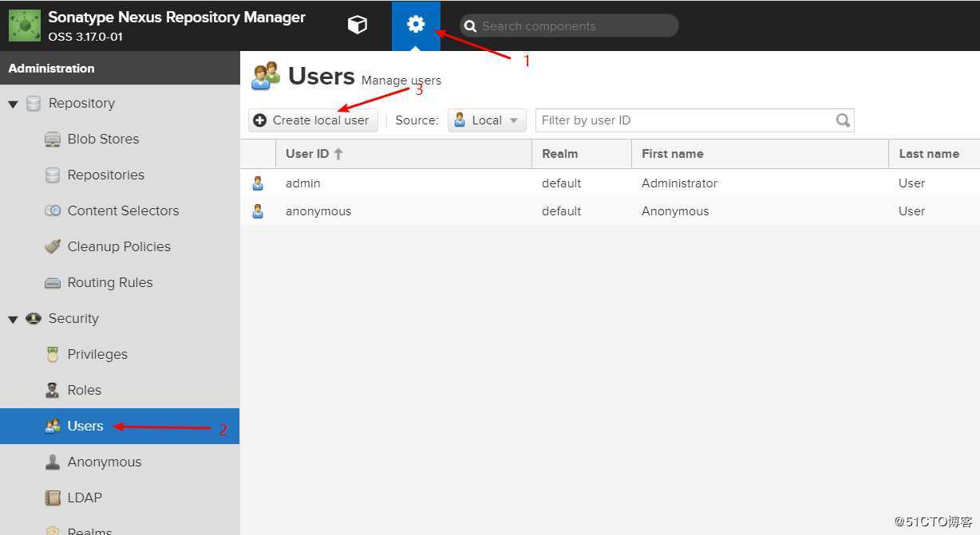Click the admin row user icon
Screen dimensions: 980x535
[258, 183]
